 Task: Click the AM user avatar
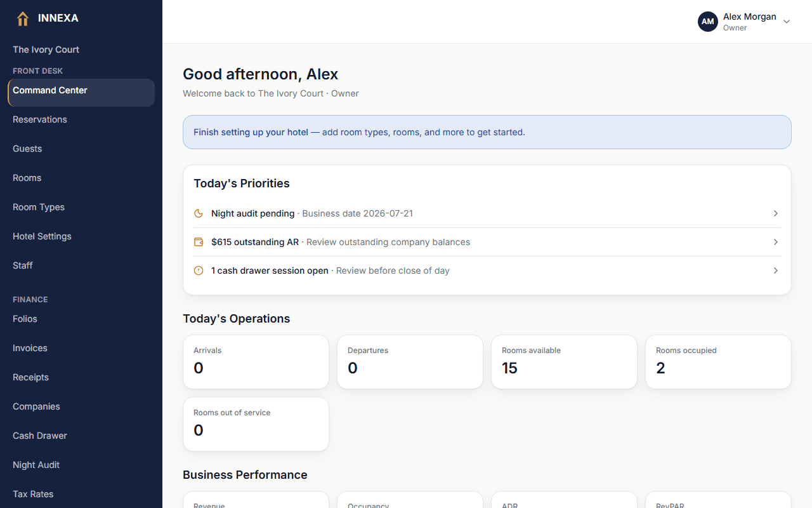coord(708,22)
